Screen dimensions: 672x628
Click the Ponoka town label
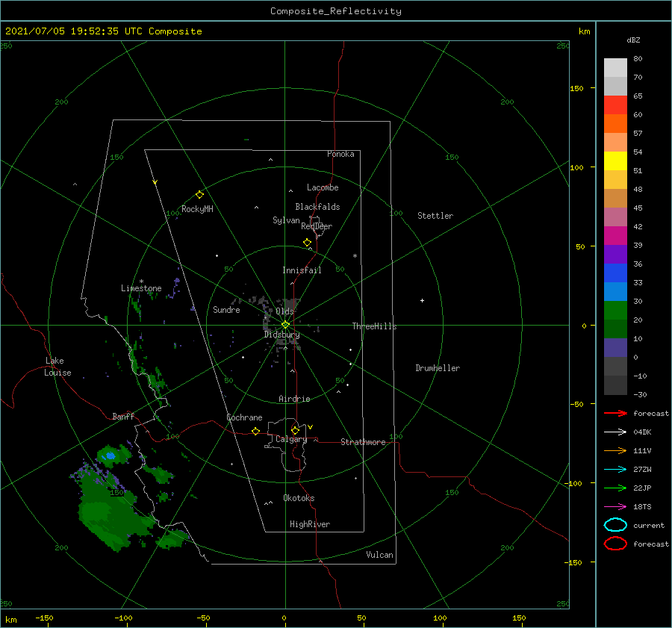(x=340, y=155)
